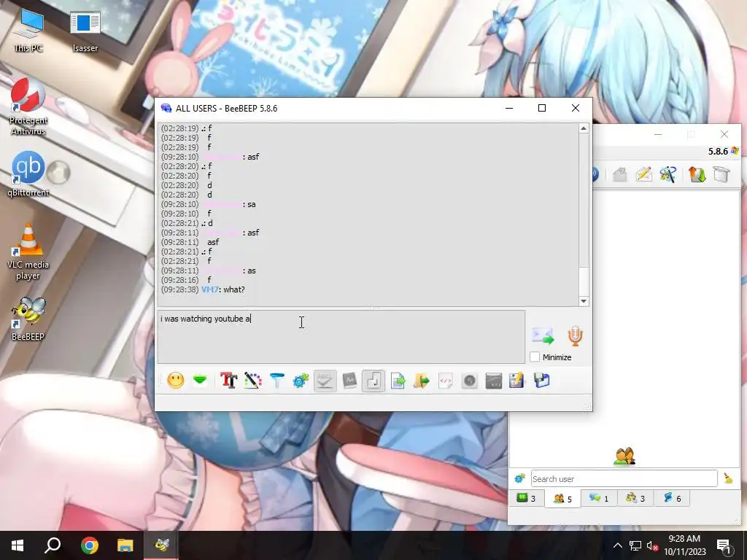Click the Search user field
747x560 pixels.
pos(624,478)
